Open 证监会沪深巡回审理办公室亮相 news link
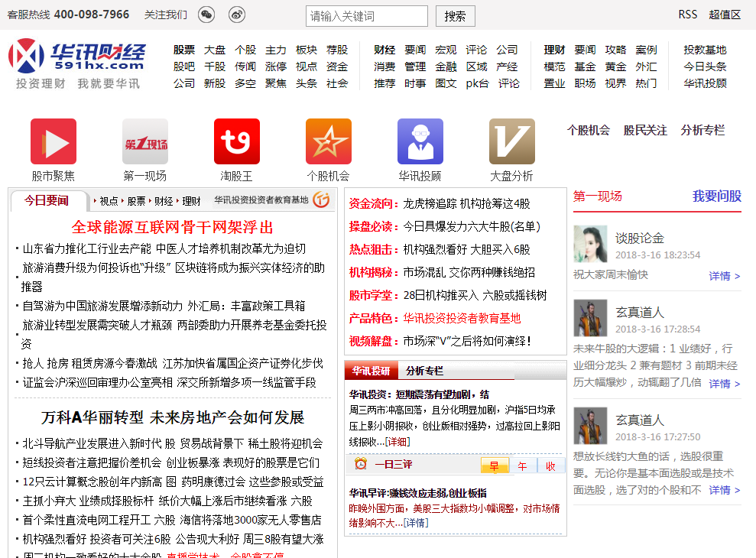 click(x=97, y=382)
